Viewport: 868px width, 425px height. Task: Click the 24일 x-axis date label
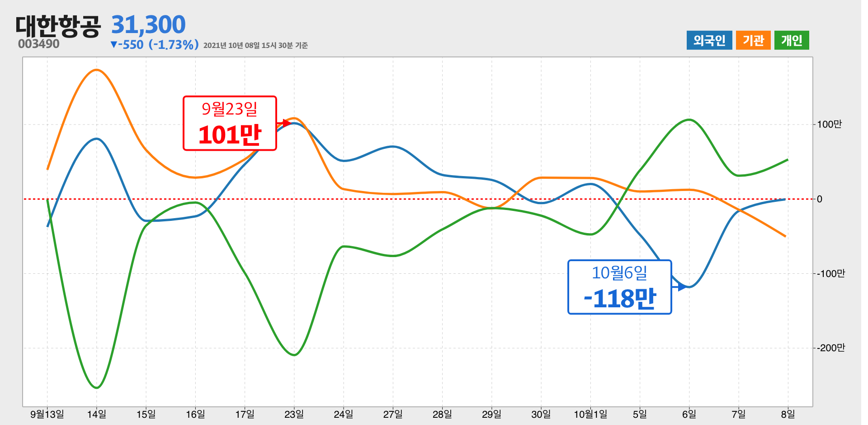point(344,414)
